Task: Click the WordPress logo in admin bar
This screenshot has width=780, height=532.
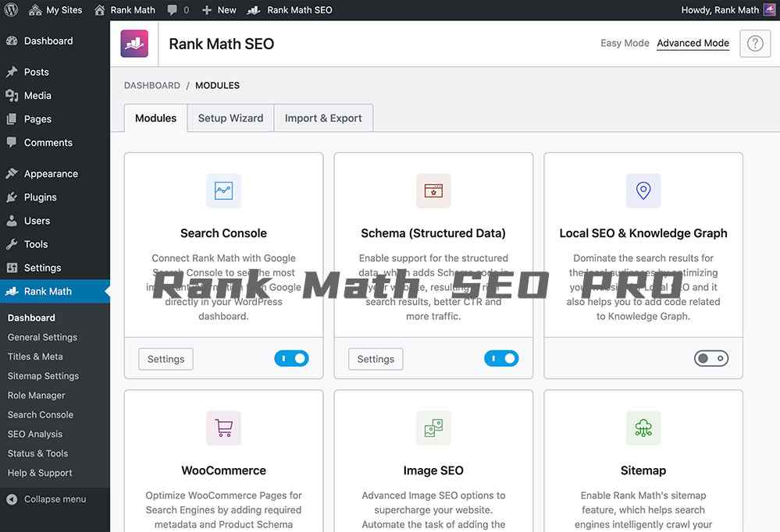Action: click(x=11, y=10)
